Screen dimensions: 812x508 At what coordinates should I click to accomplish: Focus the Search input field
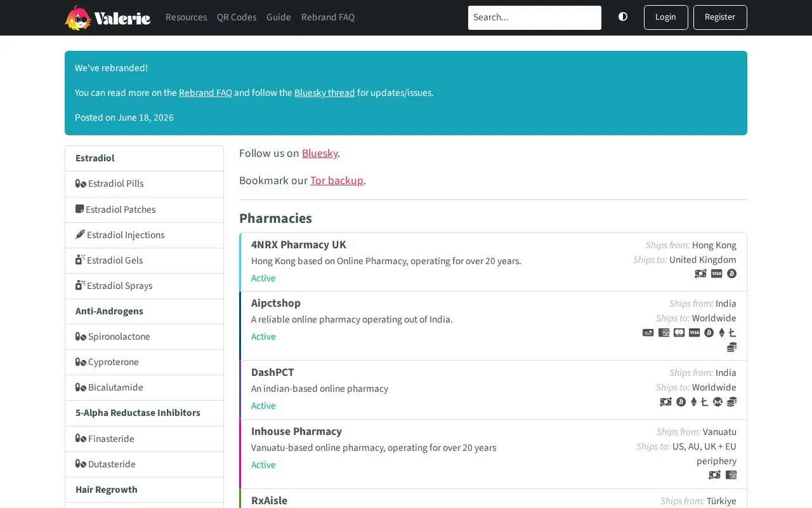click(x=535, y=18)
